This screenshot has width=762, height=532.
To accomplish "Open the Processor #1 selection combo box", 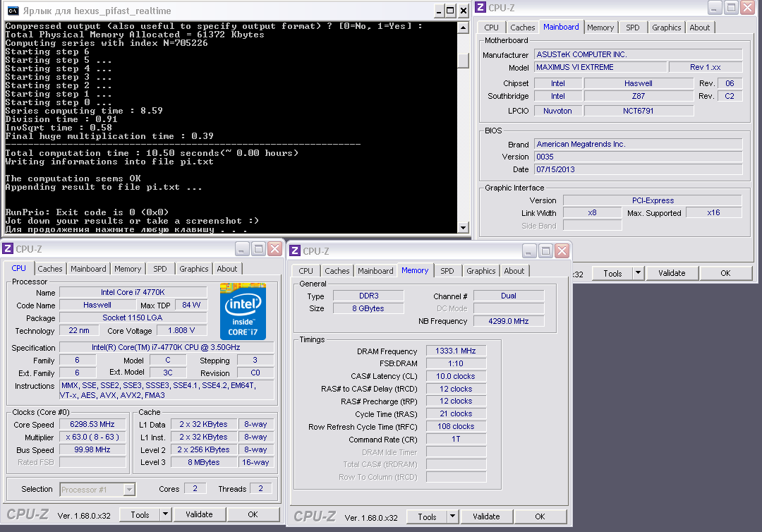I will 97,489.
